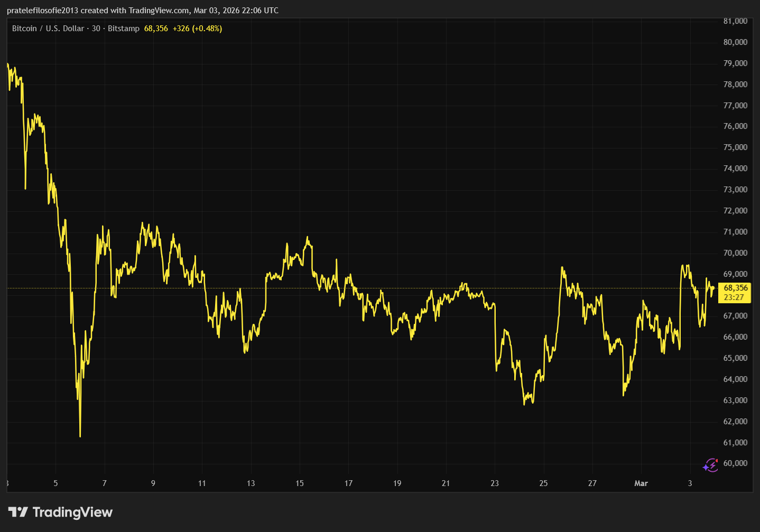Click the 7 date label on time axis
The width and height of the screenshot is (760, 532).
click(104, 483)
